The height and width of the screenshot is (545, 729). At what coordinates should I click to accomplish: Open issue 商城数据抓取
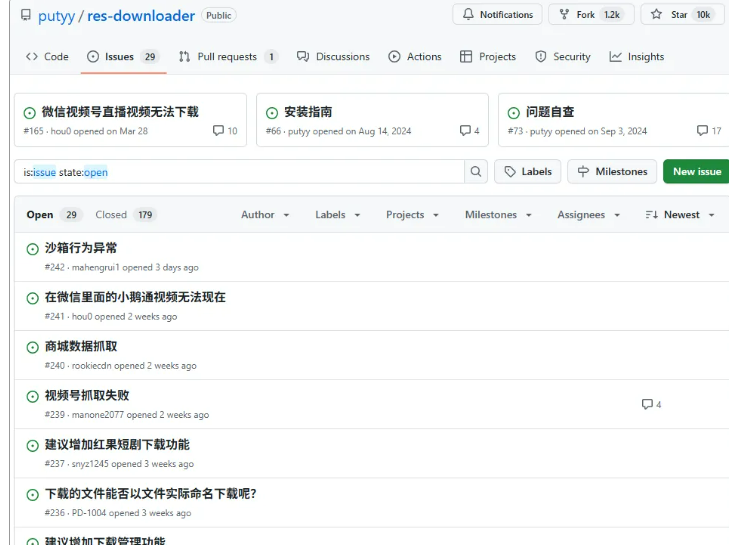click(x=81, y=346)
